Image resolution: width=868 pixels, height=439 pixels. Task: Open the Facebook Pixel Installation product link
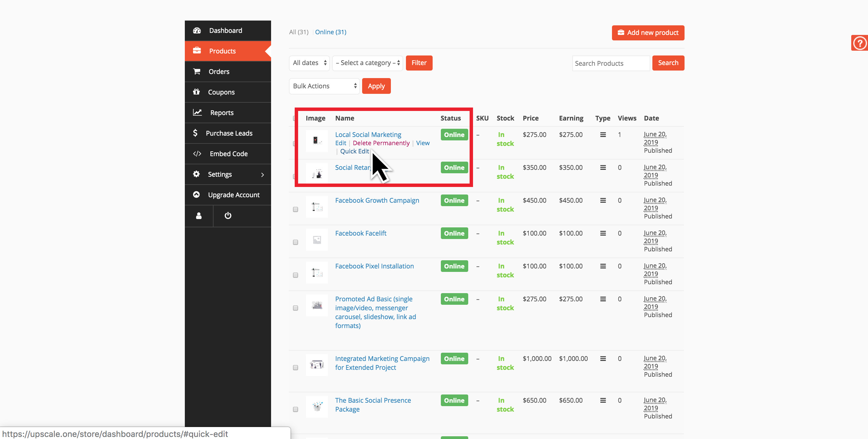[374, 266]
